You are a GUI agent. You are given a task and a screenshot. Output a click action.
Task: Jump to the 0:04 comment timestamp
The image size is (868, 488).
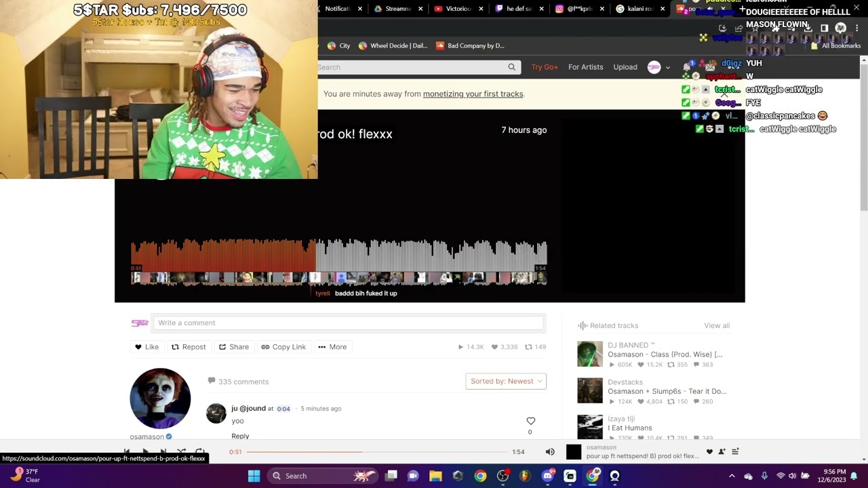pos(283,409)
